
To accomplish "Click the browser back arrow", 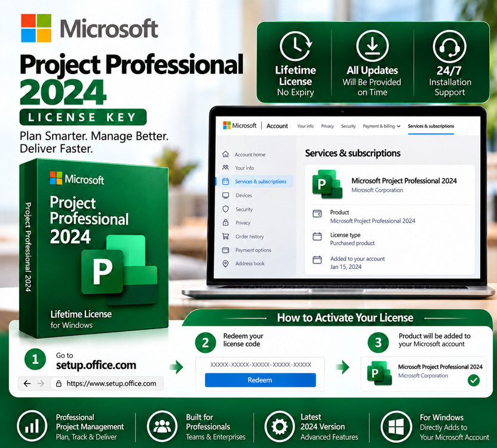I will tap(27, 383).
